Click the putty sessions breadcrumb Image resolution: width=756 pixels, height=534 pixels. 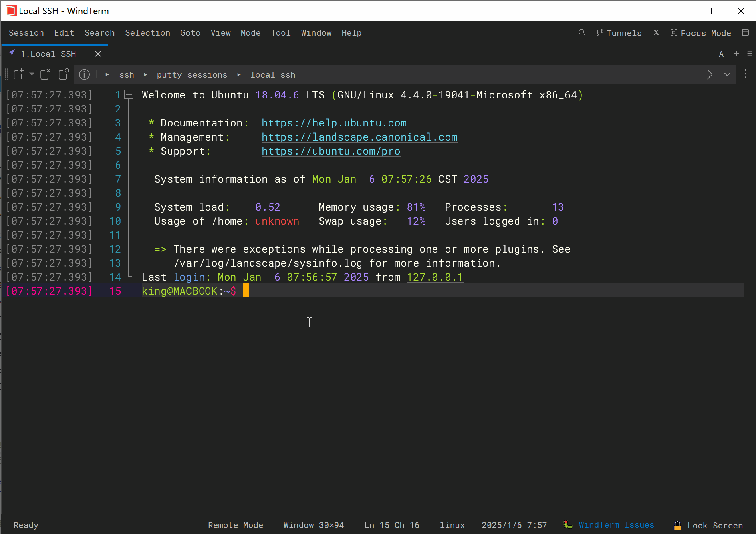tap(192, 75)
